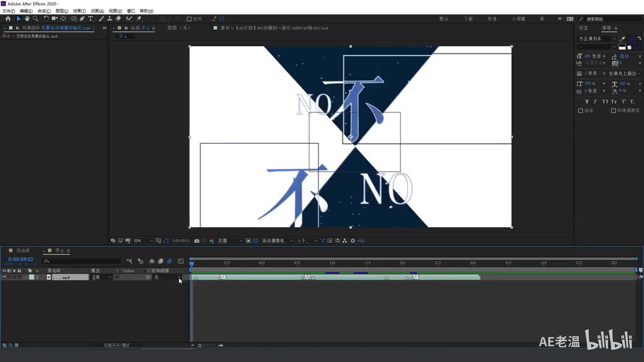Image resolution: width=644 pixels, height=362 pixels.
Task: Swap fill and stroke colors arrow
Action: pos(639,38)
